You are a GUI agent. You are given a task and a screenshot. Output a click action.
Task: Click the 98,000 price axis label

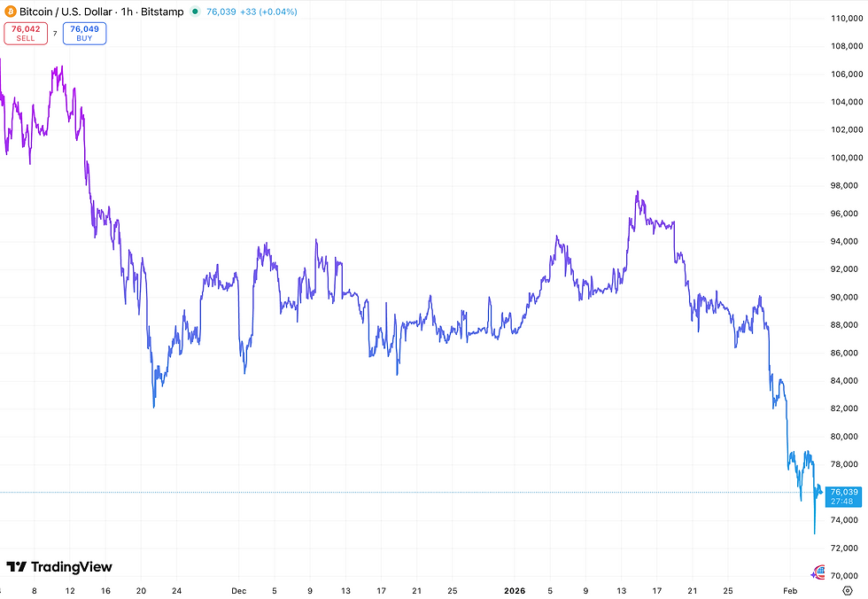click(845, 185)
